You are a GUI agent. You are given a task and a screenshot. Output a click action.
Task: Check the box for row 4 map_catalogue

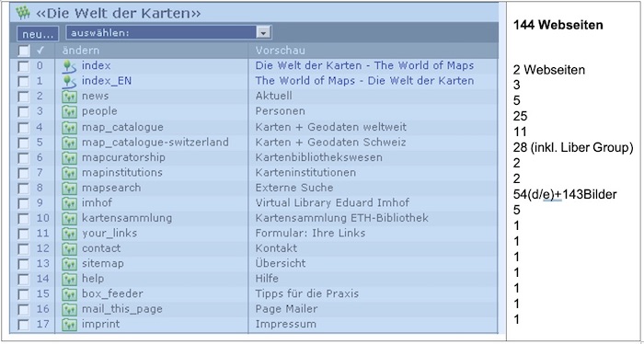[x=24, y=127]
